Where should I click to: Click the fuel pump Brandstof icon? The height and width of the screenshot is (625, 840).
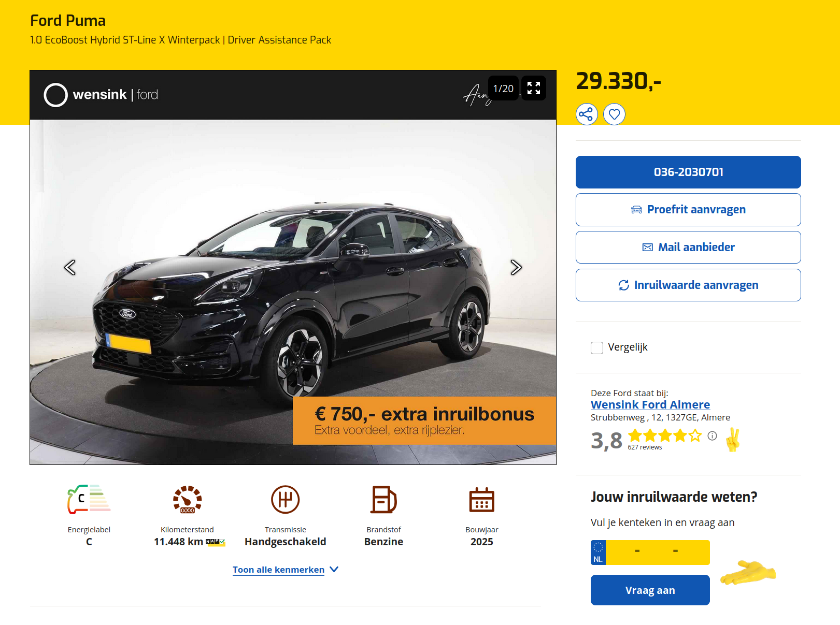pyautogui.click(x=383, y=500)
